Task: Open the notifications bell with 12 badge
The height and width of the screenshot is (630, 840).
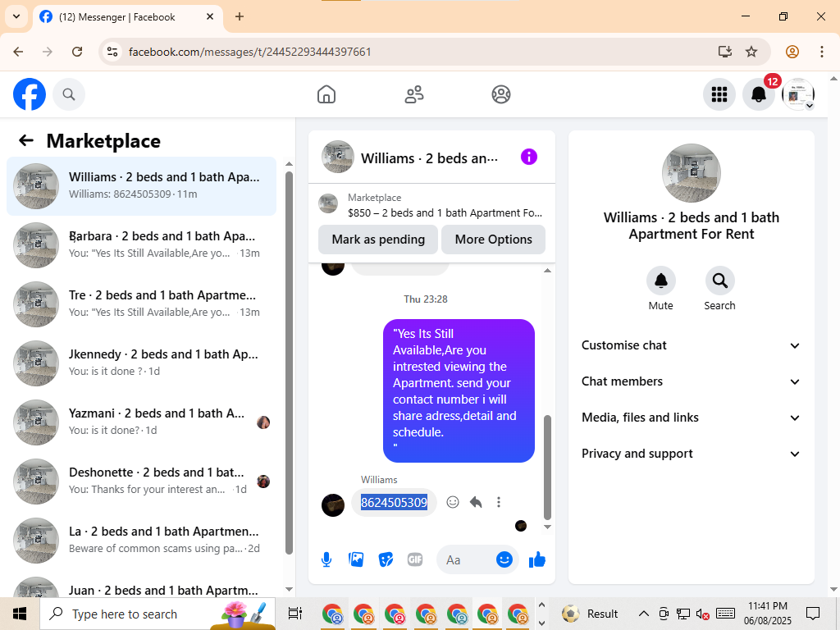Action: tap(759, 94)
